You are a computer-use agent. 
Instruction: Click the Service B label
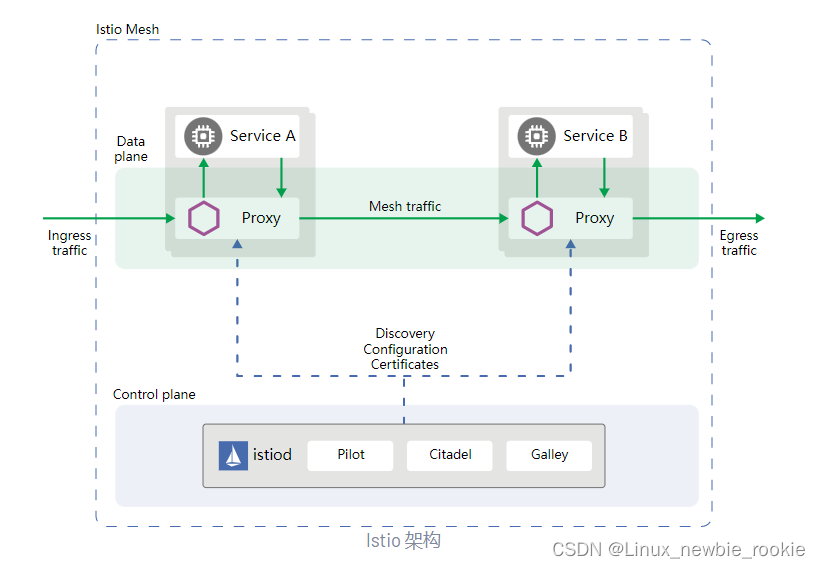coord(595,136)
